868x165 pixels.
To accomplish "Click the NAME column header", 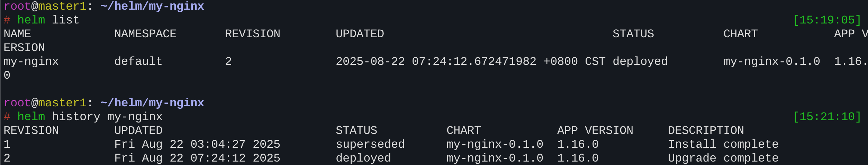I will tap(17, 34).
